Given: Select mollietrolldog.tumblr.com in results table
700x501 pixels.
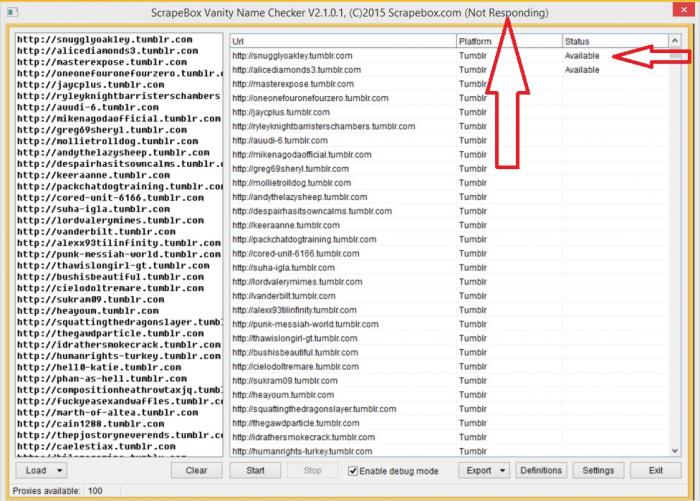Looking at the screenshot, I should [x=292, y=183].
